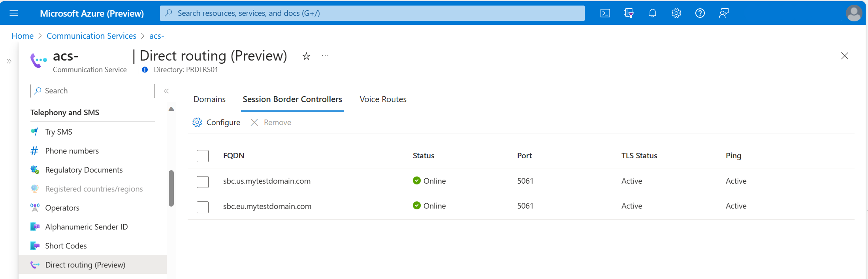
Task: Click the directory info icon
Action: point(145,70)
